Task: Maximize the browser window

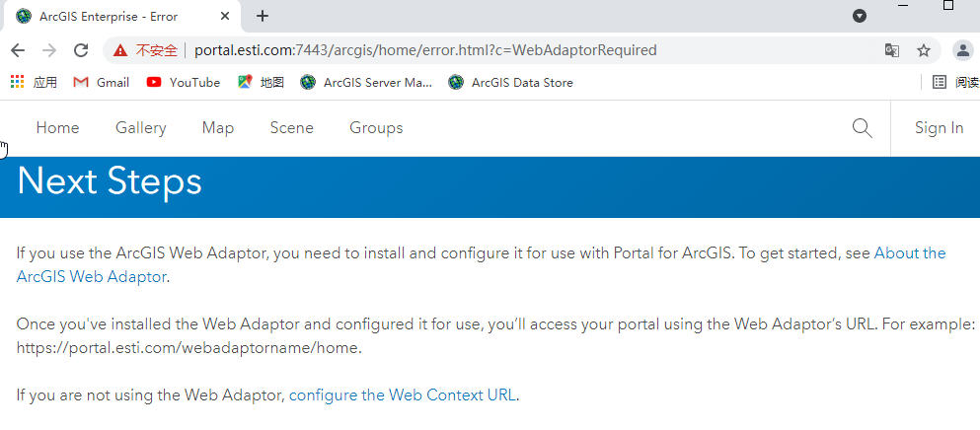Action: tap(948, 6)
